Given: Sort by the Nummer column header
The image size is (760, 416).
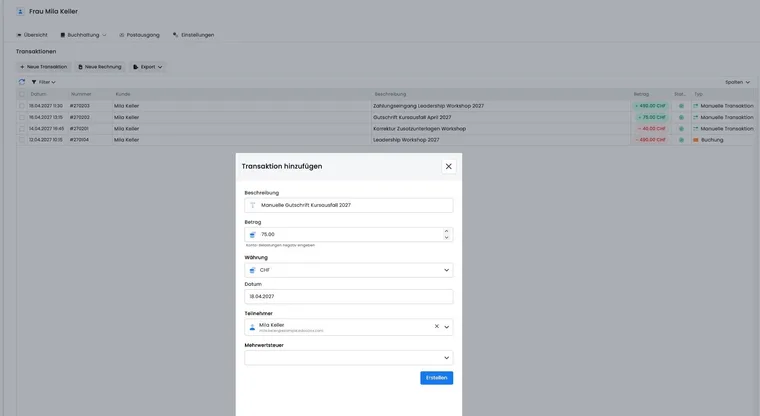Looking at the screenshot, I should pos(81,94).
